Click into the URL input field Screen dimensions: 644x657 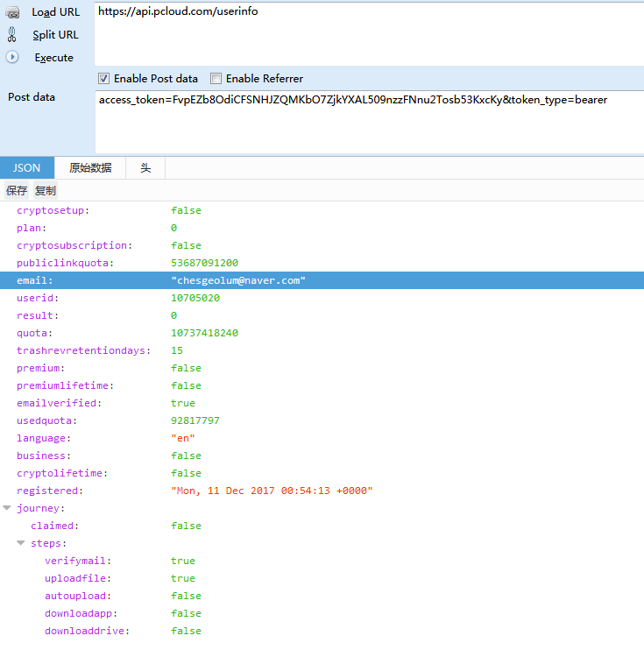[368, 32]
